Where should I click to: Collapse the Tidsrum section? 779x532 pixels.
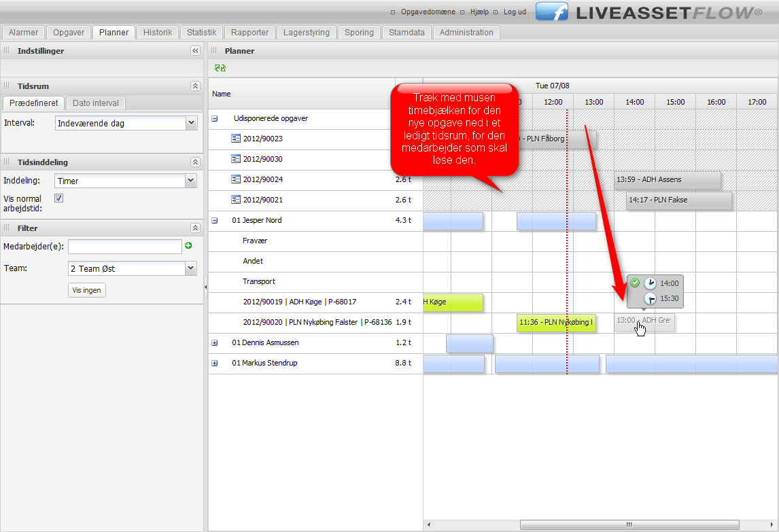tap(195, 86)
